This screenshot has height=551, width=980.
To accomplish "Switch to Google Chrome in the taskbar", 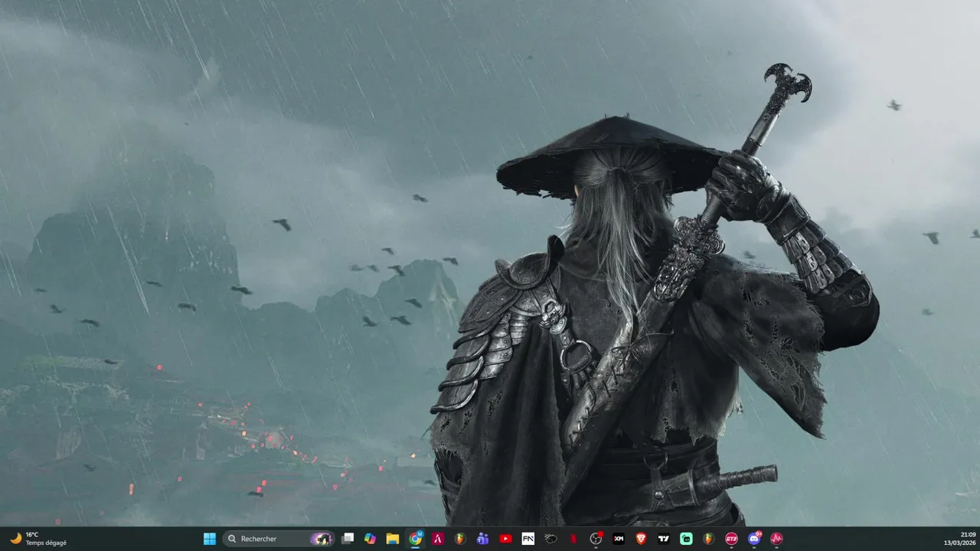I will pos(415,539).
